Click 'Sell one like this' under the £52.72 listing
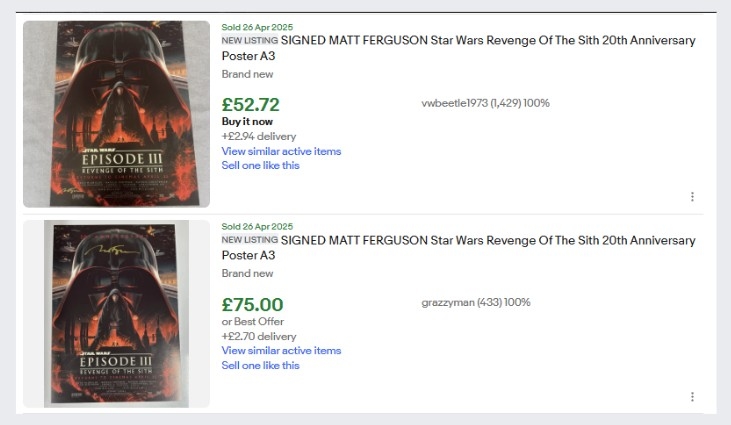Image resolution: width=731 pixels, height=425 pixels. click(x=260, y=166)
